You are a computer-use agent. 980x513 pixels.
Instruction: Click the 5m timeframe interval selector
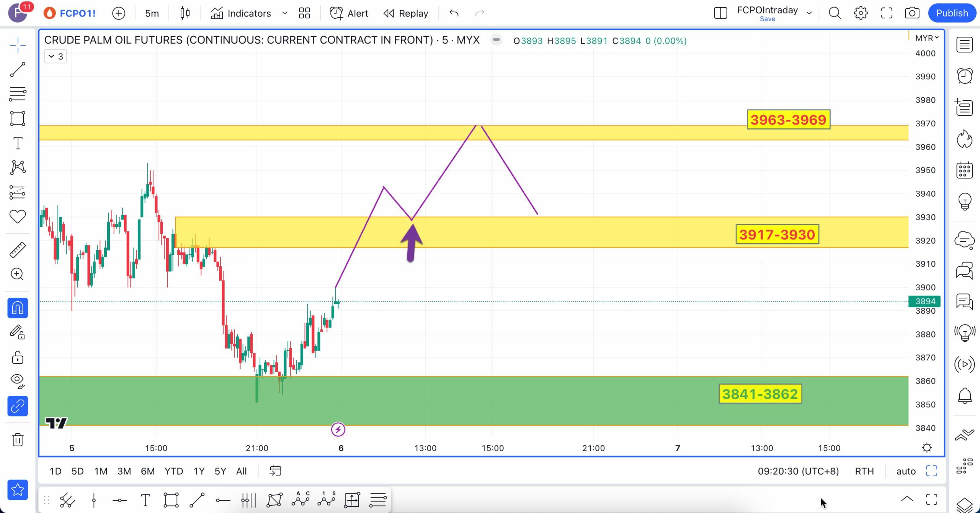pos(152,13)
